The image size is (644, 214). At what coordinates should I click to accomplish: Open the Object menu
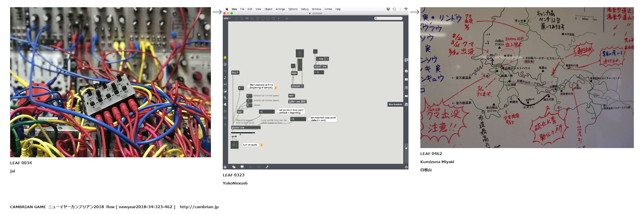point(268,9)
